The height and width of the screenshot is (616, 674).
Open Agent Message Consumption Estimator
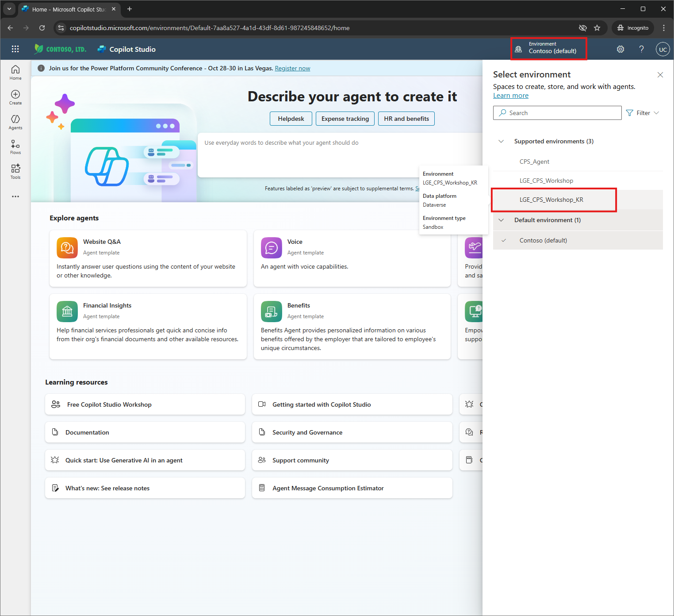[x=352, y=488]
